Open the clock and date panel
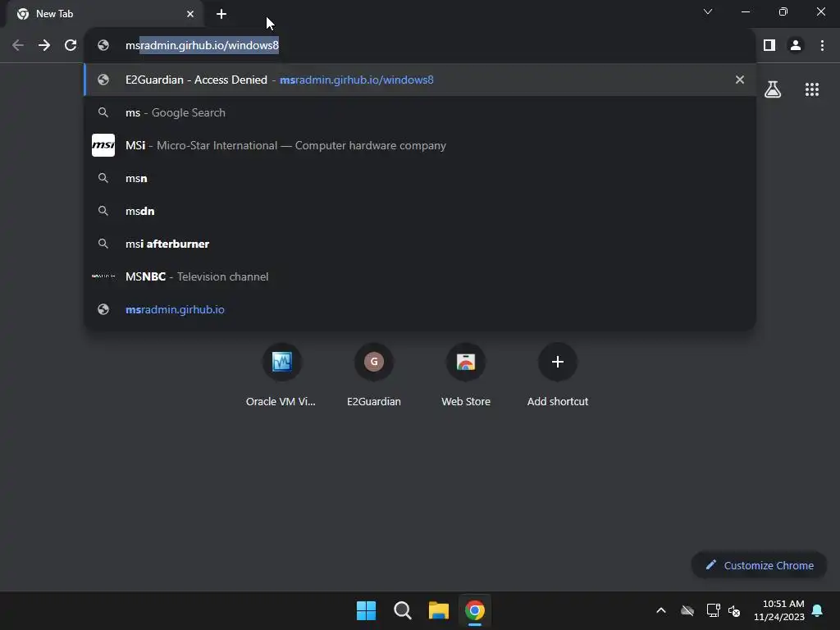The width and height of the screenshot is (840, 630). (x=779, y=610)
